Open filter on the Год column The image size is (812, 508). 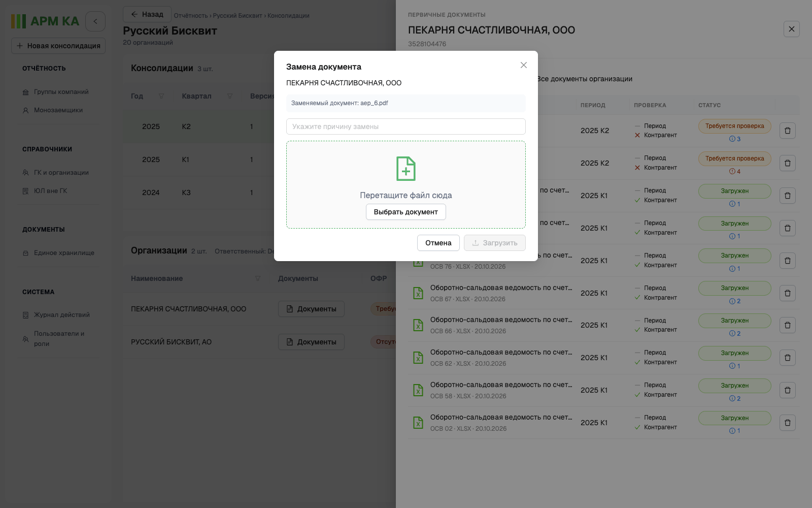pos(161,96)
